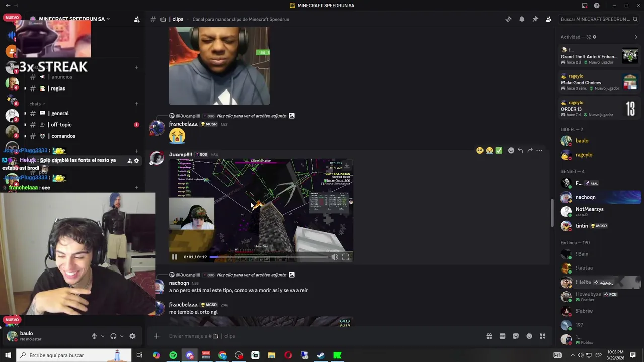The height and width of the screenshot is (362, 644).
Task: Make the clip video fullscreen
Action: 346,257
